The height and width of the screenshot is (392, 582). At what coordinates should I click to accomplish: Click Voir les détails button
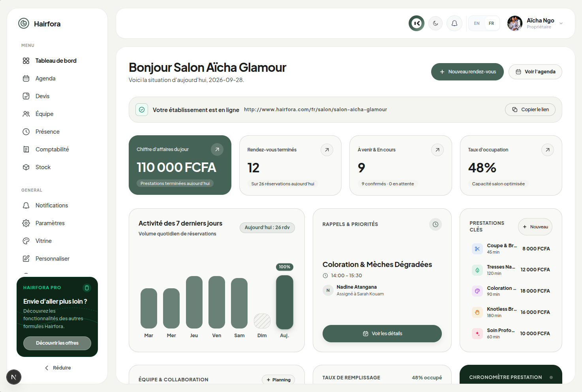tap(382, 334)
